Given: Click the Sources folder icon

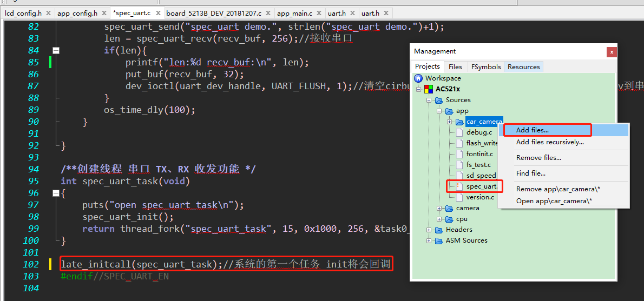Looking at the screenshot, I should coord(439,100).
